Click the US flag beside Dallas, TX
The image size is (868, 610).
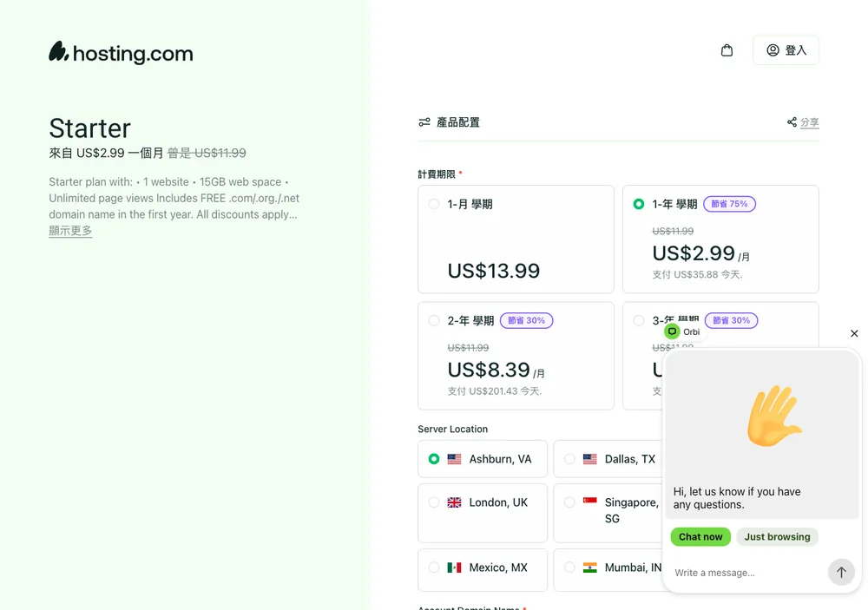point(589,459)
